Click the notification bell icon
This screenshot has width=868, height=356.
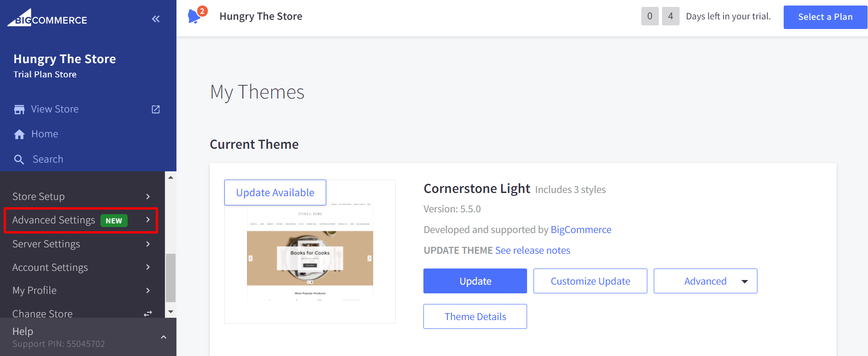coord(194,17)
